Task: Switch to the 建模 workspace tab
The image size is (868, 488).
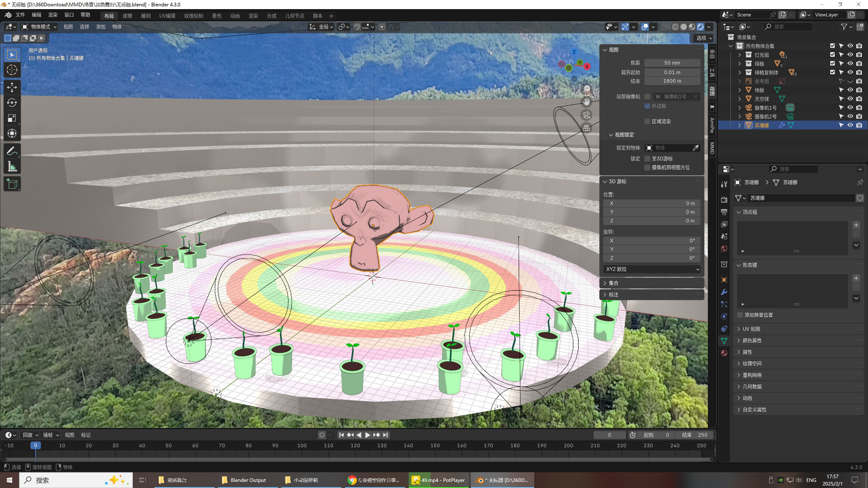Action: pyautogui.click(x=127, y=16)
